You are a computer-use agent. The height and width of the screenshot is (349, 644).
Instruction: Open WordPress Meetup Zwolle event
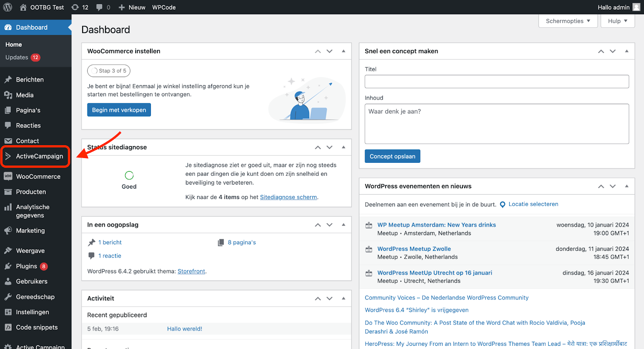click(x=414, y=249)
